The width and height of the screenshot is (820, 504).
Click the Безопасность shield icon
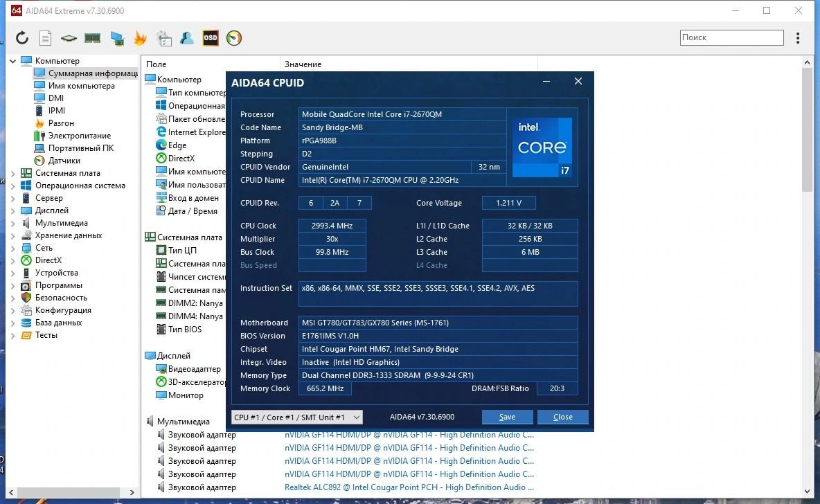[x=26, y=298]
